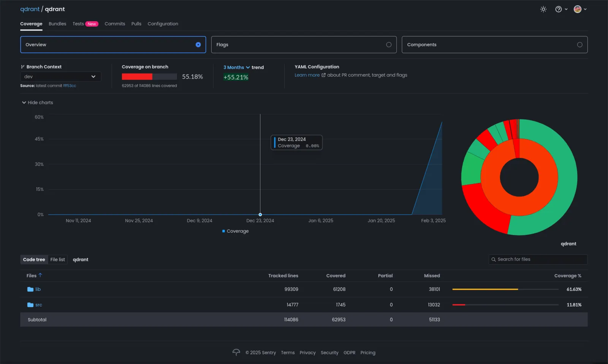This screenshot has width=608, height=364.
Task: Click the New badge on Tests
Action: (92, 24)
